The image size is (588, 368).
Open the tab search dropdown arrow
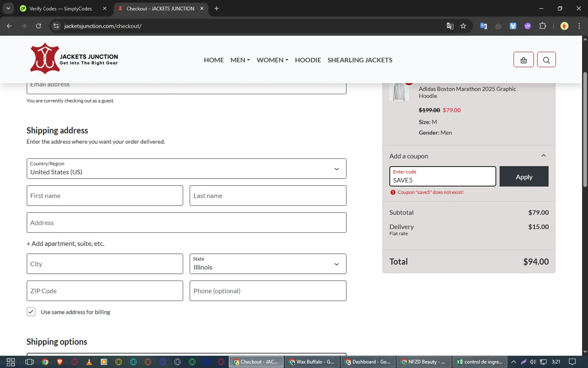8,8
